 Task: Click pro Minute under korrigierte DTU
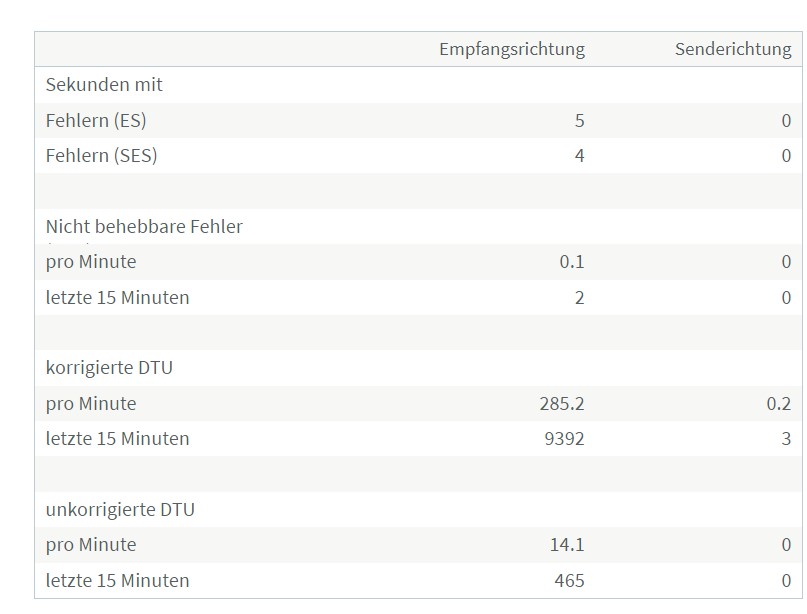91,404
